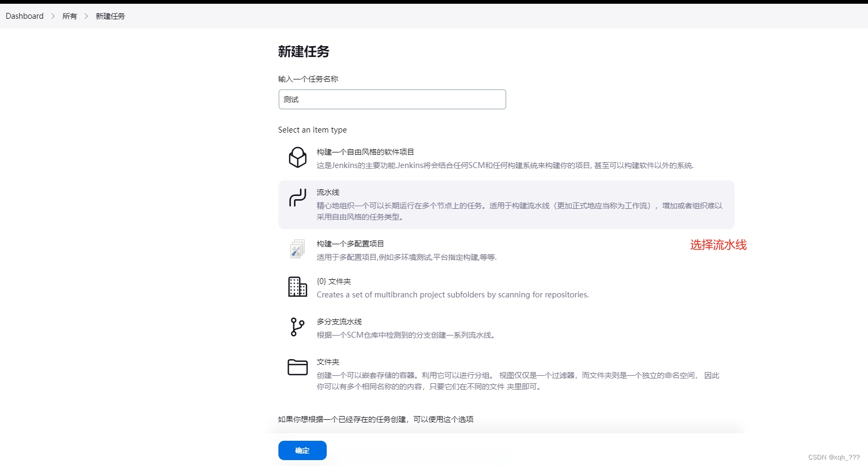The height and width of the screenshot is (466, 868).
Task: Select the Freestyle project cube icon
Action: [298, 158]
